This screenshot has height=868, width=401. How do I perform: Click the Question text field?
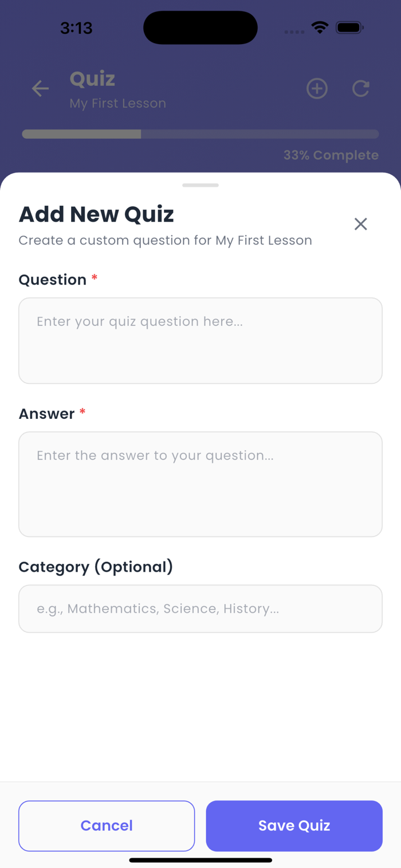click(x=200, y=340)
